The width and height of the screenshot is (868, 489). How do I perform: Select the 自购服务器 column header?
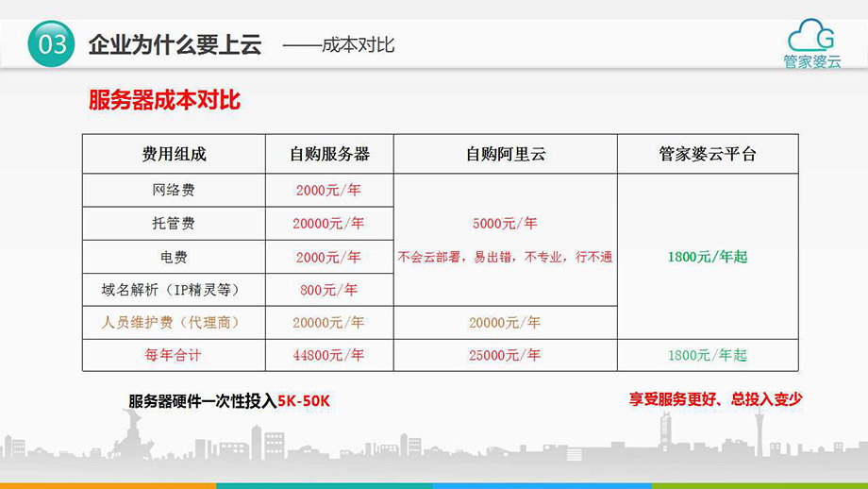(x=329, y=154)
